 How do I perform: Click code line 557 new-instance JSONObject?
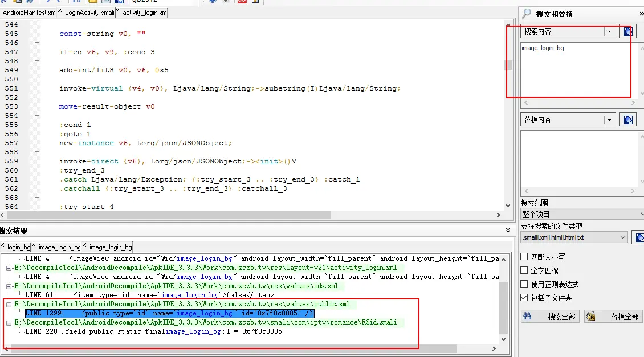(145, 143)
